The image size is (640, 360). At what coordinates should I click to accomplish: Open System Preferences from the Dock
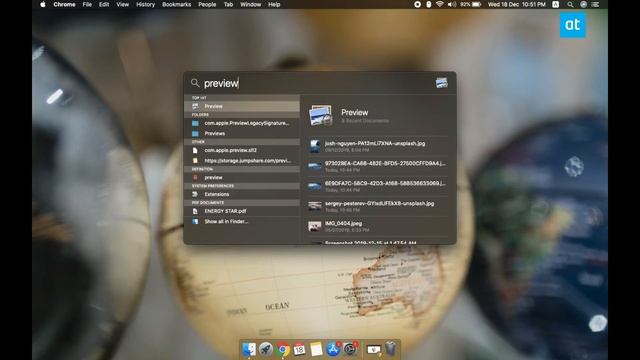click(350, 349)
